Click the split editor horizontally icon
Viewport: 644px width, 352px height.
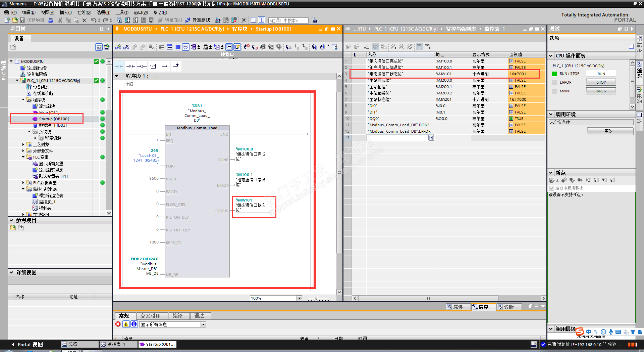pyautogui.click(x=254, y=20)
